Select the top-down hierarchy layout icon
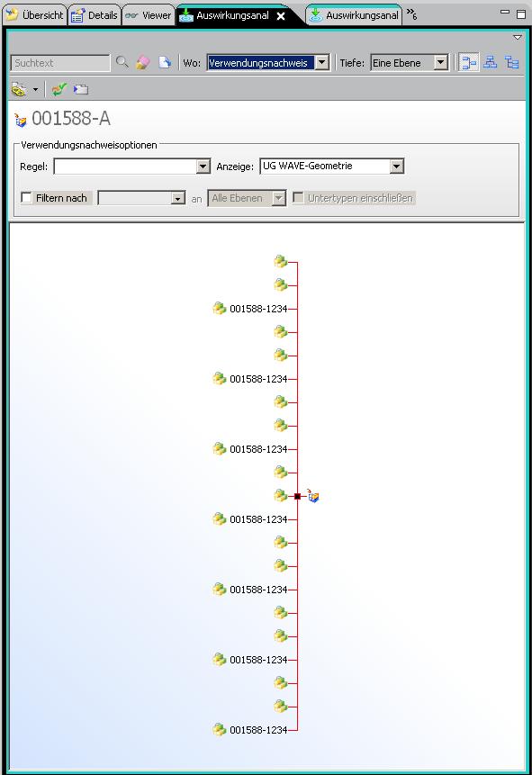The height and width of the screenshot is (775, 532). (490, 62)
